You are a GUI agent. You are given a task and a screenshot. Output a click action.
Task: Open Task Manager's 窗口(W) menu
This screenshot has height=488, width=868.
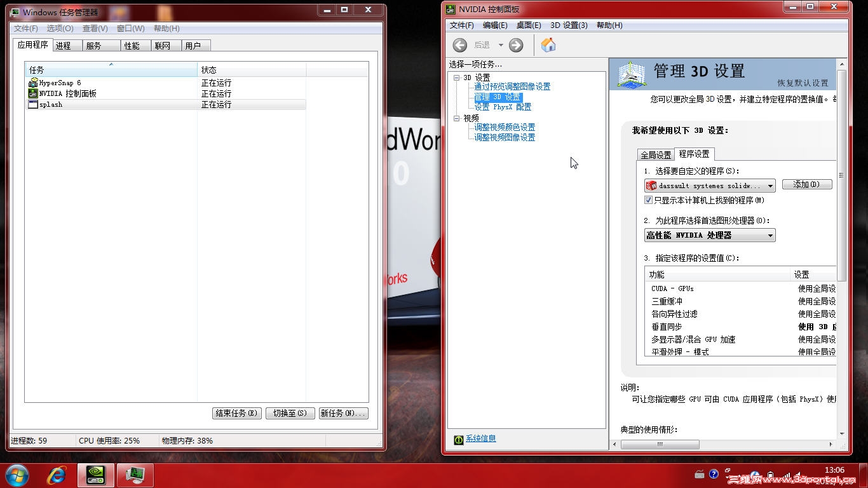pyautogui.click(x=130, y=29)
